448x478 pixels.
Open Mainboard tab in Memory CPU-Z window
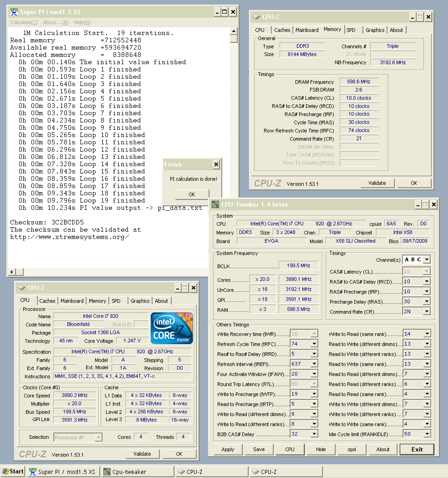[307, 30]
